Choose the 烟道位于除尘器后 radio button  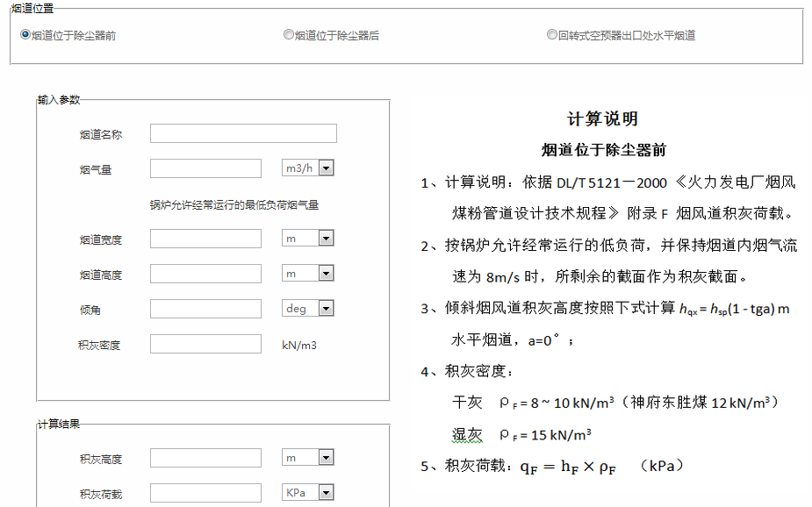(x=289, y=35)
